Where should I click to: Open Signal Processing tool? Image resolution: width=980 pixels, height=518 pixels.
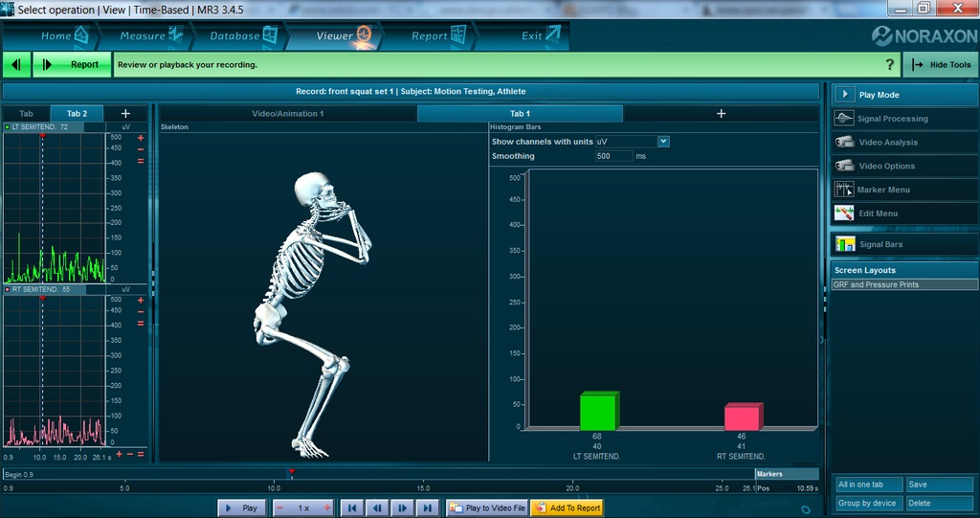pos(904,118)
